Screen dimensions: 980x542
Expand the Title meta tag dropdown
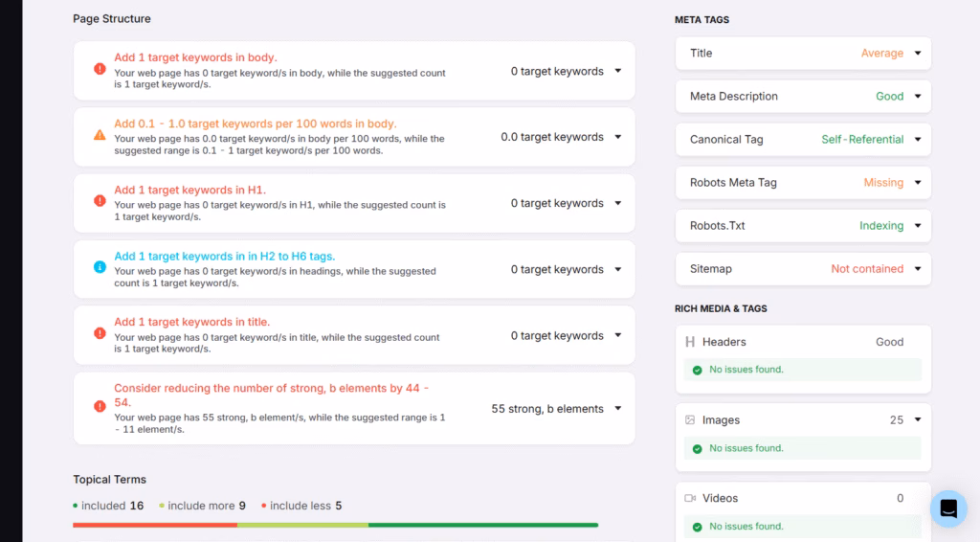click(918, 54)
